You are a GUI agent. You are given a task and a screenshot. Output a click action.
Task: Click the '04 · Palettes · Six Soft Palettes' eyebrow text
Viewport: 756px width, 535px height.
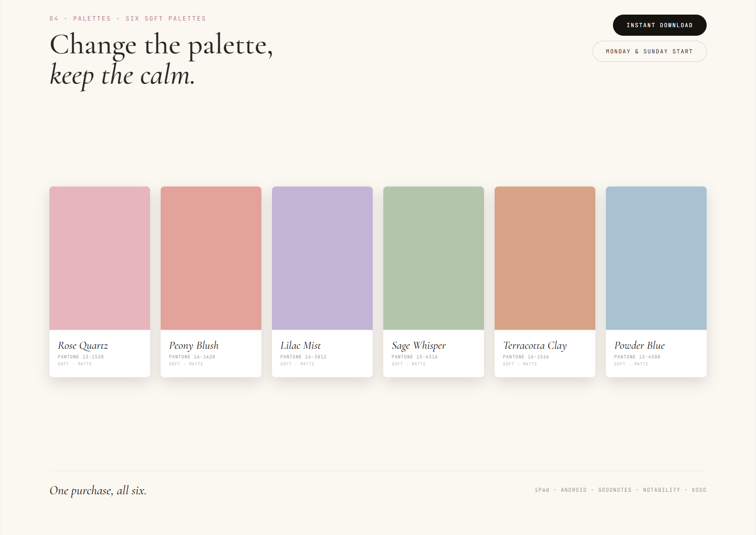pos(127,19)
